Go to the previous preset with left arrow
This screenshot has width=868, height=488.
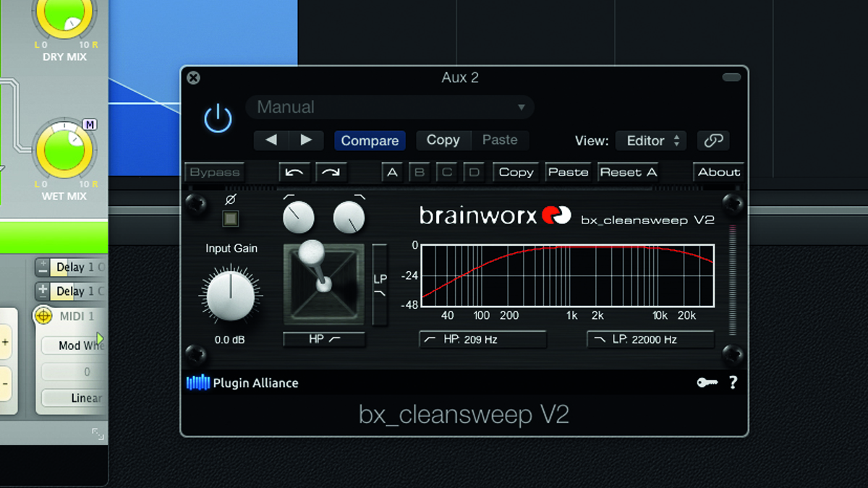[271, 140]
